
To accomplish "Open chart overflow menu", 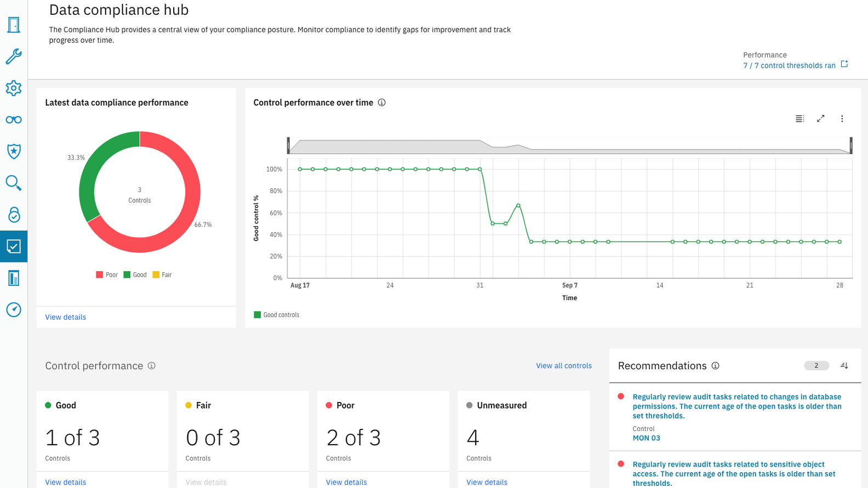I will 842,119.
